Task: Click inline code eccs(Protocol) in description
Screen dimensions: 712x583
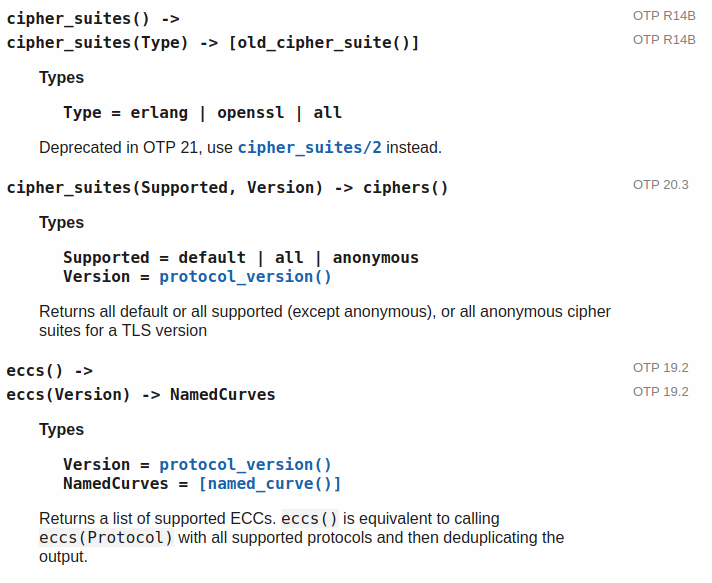Action: pyautogui.click(x=106, y=538)
